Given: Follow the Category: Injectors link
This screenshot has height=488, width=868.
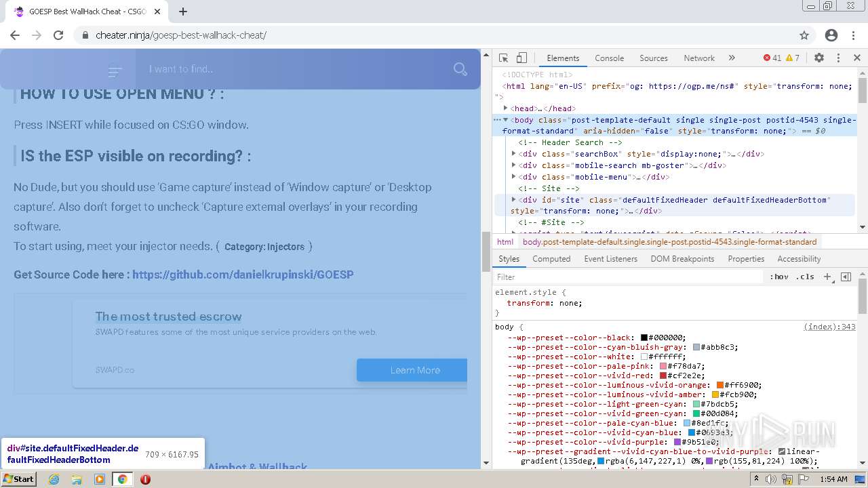Looking at the screenshot, I should click(264, 247).
